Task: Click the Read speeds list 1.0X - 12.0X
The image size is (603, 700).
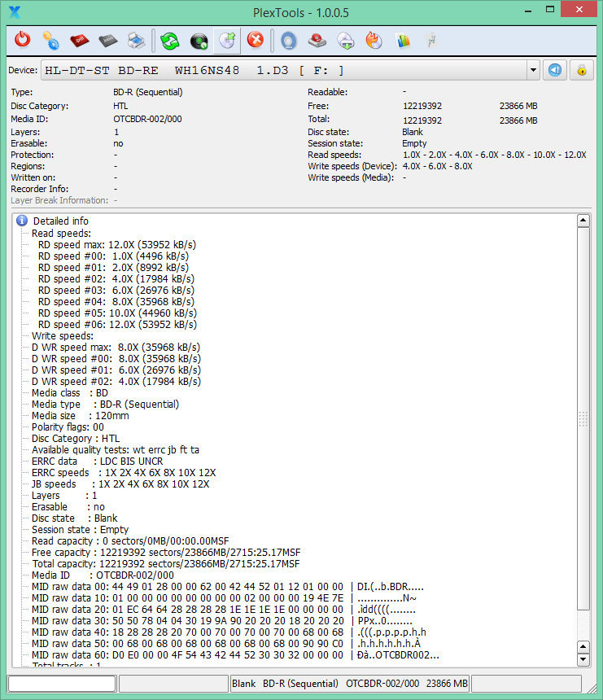Action: (x=495, y=155)
